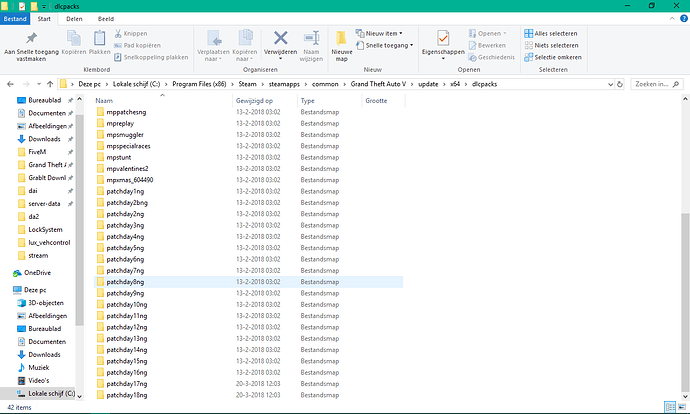Screen dimensions: 690x414
Task: Switch to large icons view in status bar
Action: pos(682,407)
